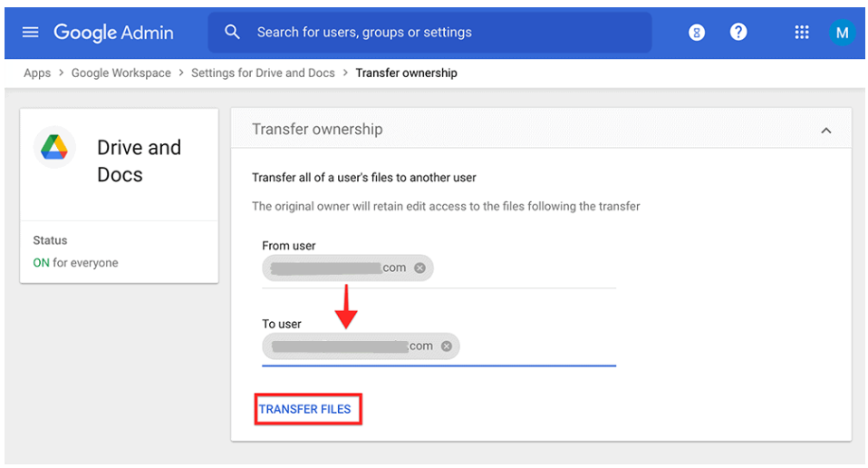Open the Help question mark icon

coord(738,32)
